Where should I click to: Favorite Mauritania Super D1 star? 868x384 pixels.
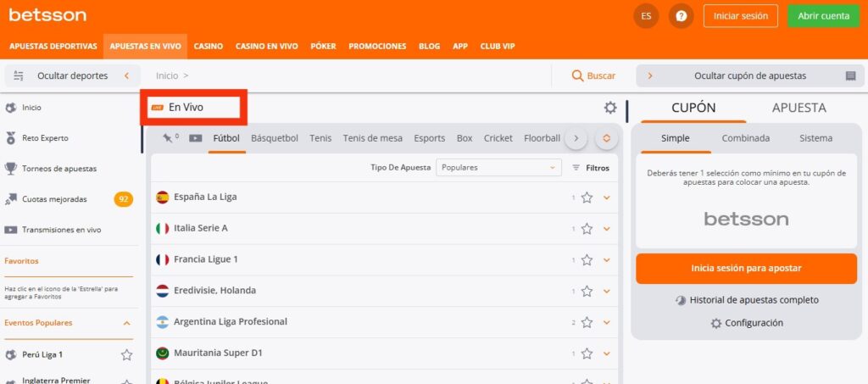(x=587, y=353)
